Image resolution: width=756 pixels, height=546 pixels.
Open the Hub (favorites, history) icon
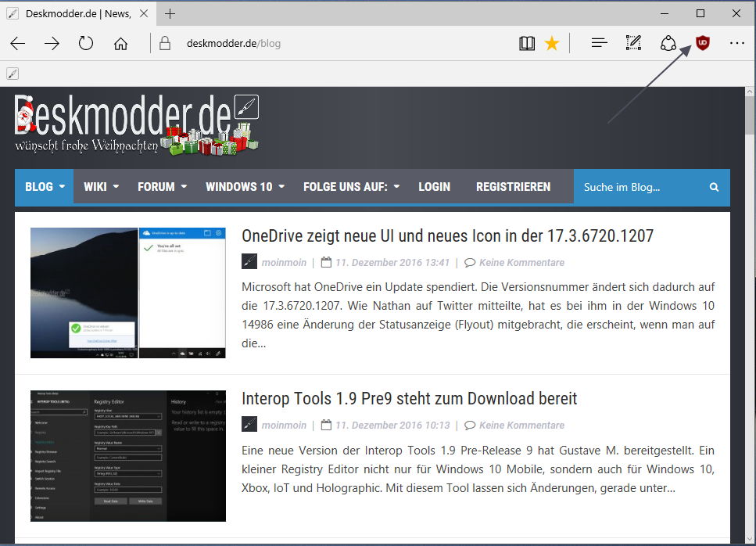pos(600,43)
